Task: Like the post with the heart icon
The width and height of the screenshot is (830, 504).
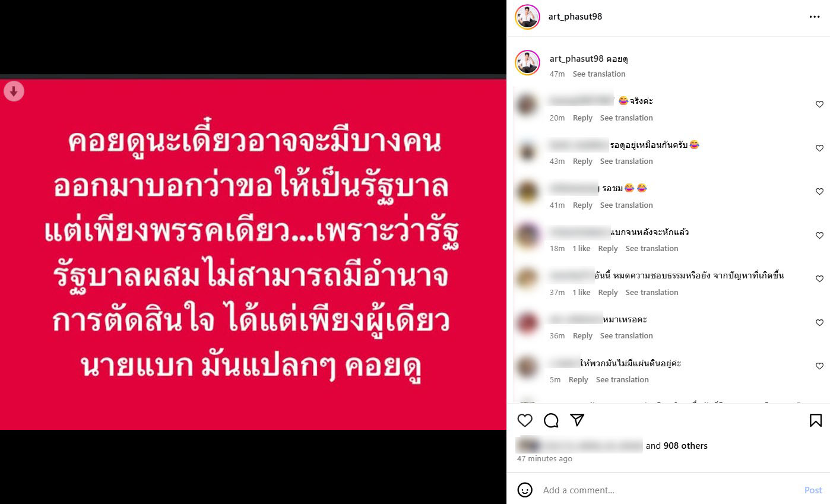Action: (525, 420)
